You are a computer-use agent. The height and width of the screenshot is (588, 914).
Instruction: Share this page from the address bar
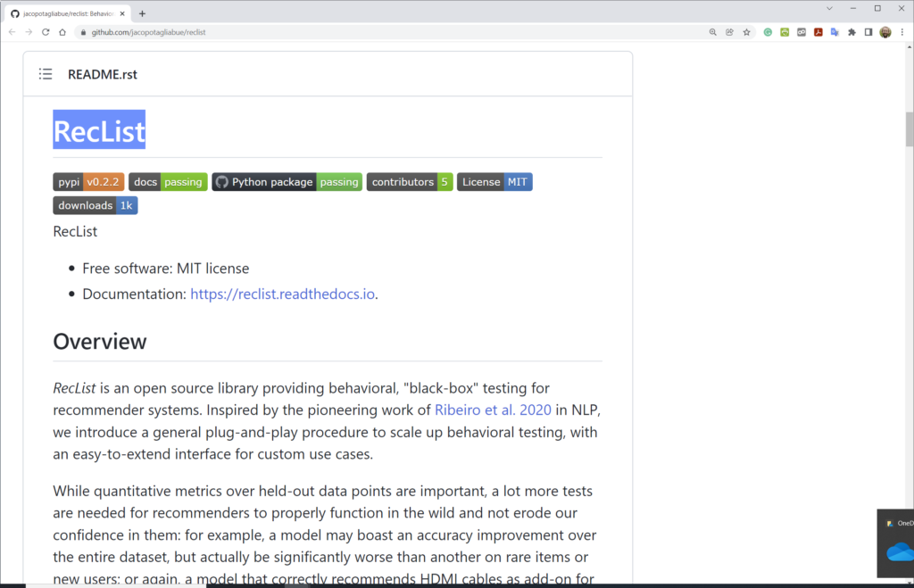pyautogui.click(x=729, y=32)
